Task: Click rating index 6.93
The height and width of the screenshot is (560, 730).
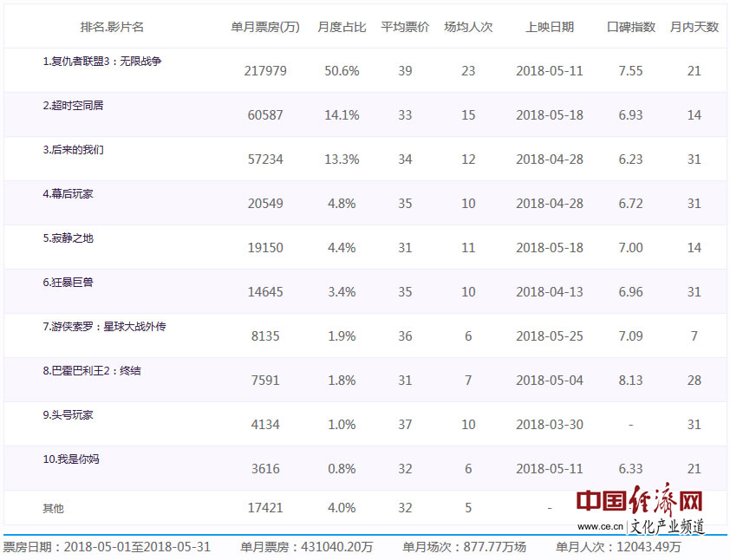Action: (631, 115)
